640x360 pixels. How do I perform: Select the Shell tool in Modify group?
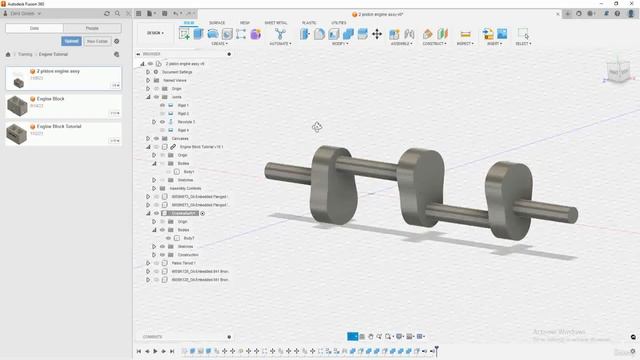333,34
